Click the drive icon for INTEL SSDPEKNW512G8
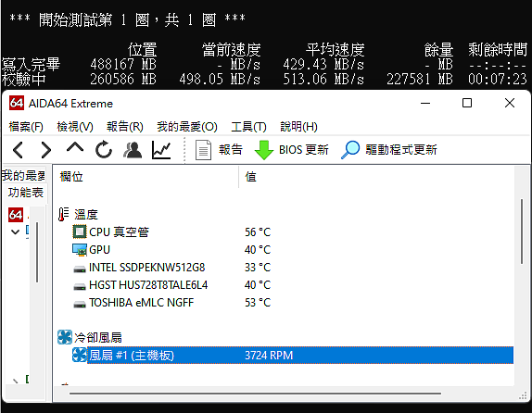 pos(80,269)
